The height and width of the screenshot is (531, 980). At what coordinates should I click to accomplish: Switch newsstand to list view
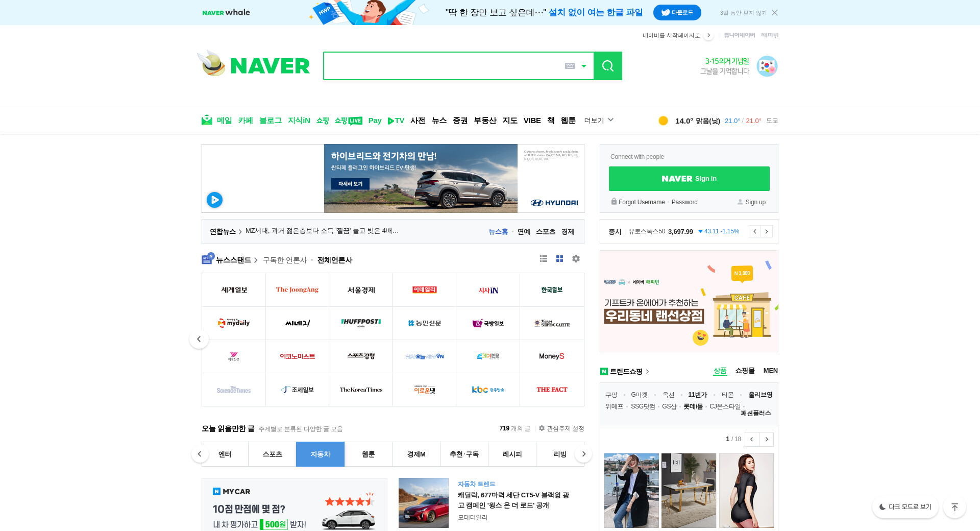click(544, 259)
